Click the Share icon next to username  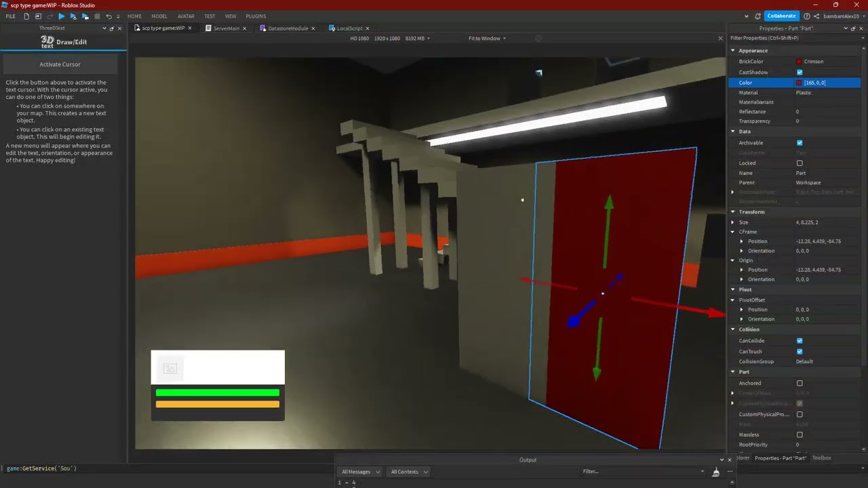tap(816, 16)
